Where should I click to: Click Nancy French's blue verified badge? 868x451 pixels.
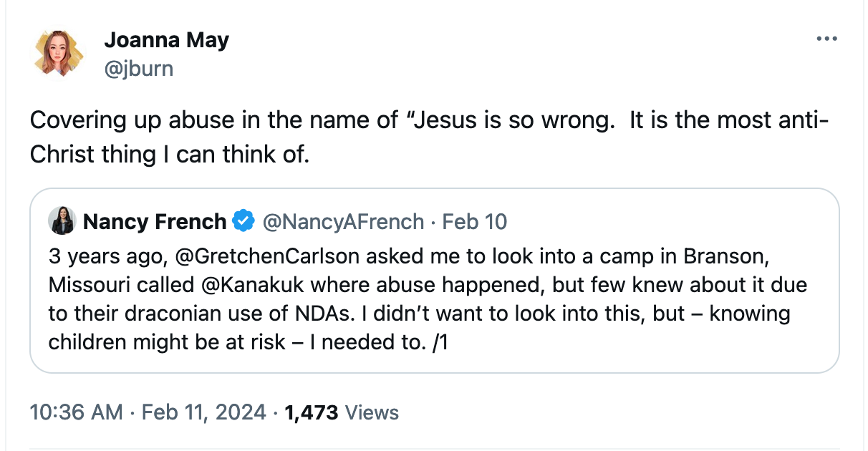pos(244,222)
